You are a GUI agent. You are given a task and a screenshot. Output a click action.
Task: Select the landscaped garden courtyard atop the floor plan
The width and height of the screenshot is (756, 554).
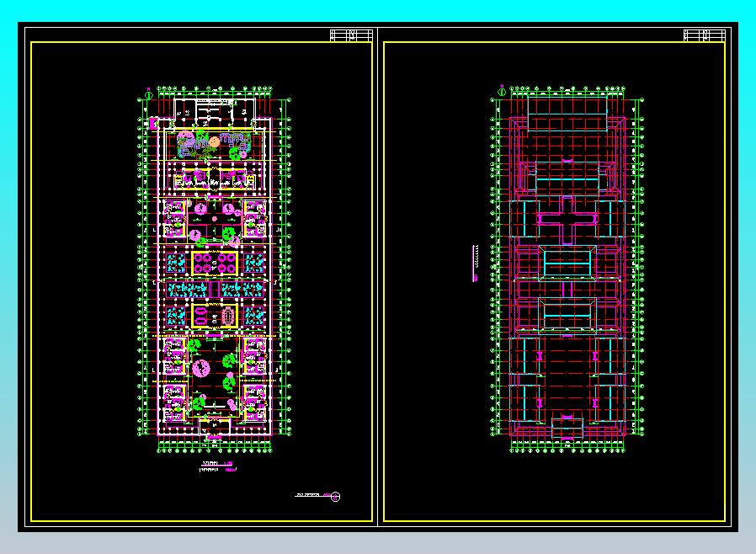click(x=214, y=145)
